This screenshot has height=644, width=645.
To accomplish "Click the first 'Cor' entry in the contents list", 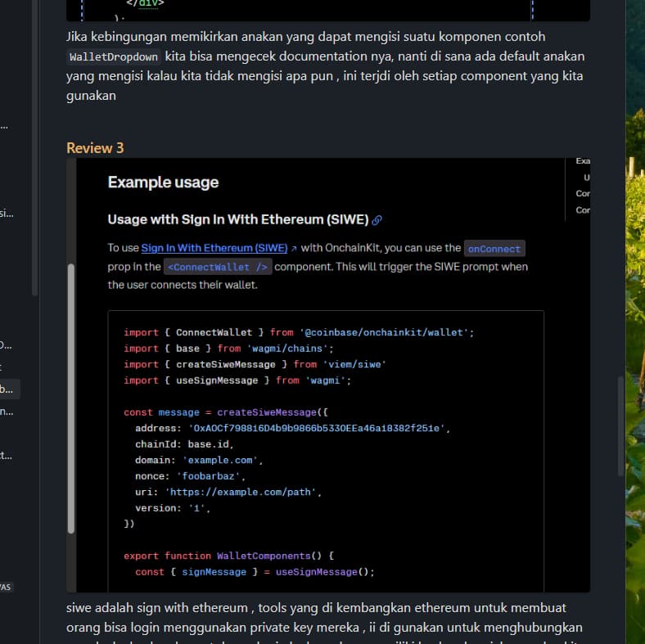I will [x=583, y=193].
